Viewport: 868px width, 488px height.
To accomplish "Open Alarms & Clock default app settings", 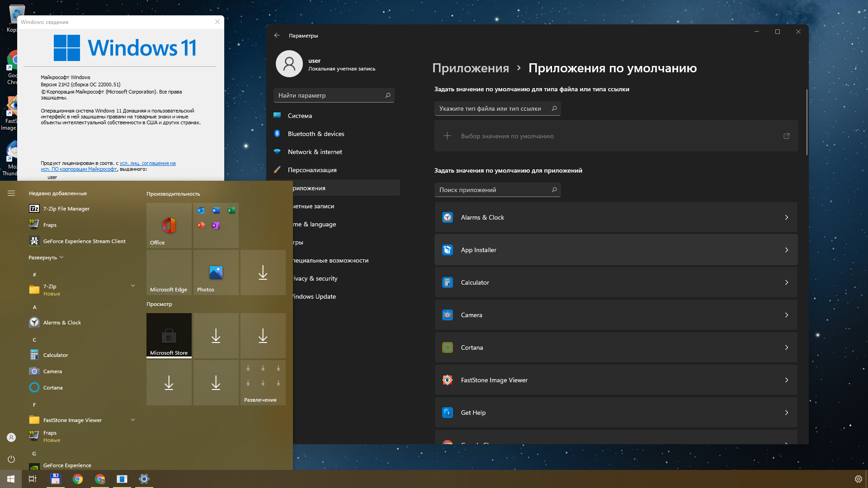I will (616, 217).
